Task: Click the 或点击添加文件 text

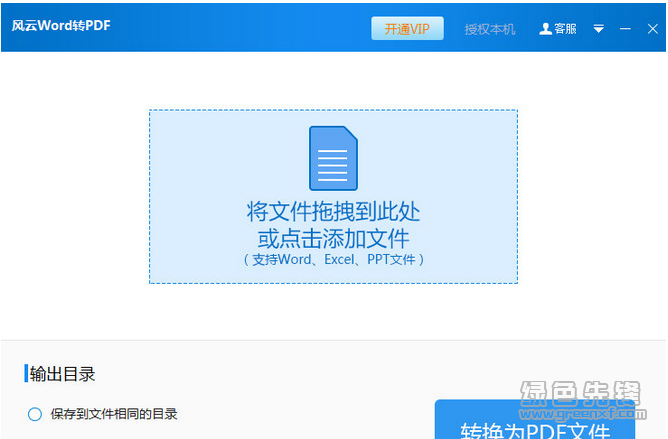Action: point(333,238)
